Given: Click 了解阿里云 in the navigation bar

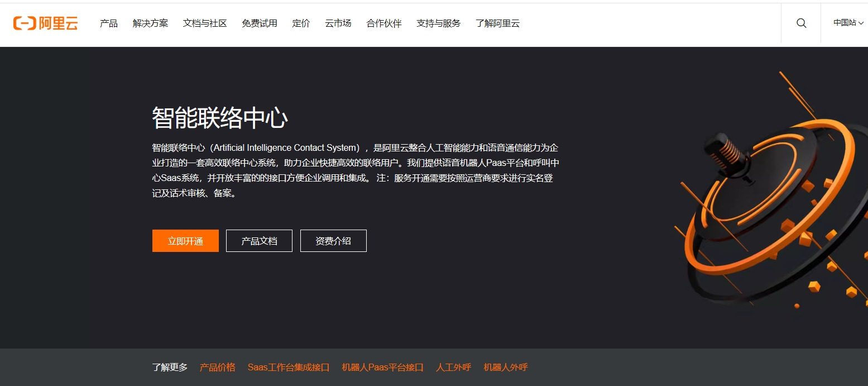Looking at the screenshot, I should [x=497, y=23].
